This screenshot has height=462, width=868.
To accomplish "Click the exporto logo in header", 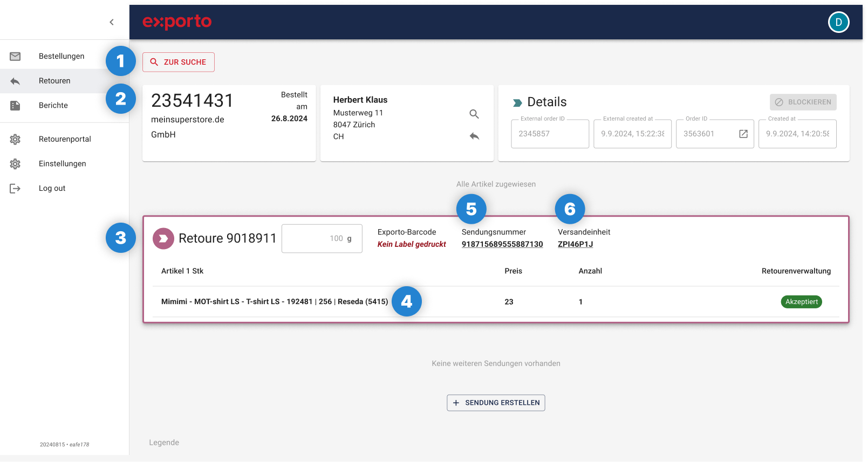I will [177, 22].
